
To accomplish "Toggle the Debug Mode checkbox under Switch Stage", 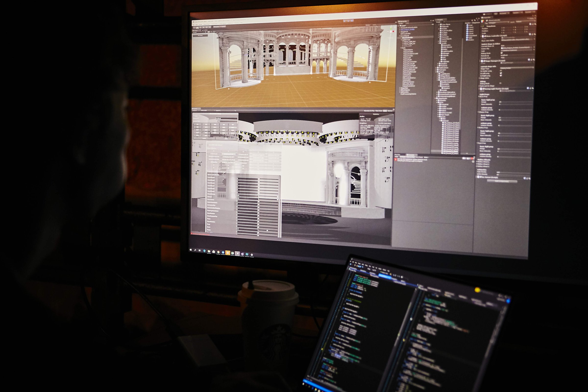I will point(502,53).
